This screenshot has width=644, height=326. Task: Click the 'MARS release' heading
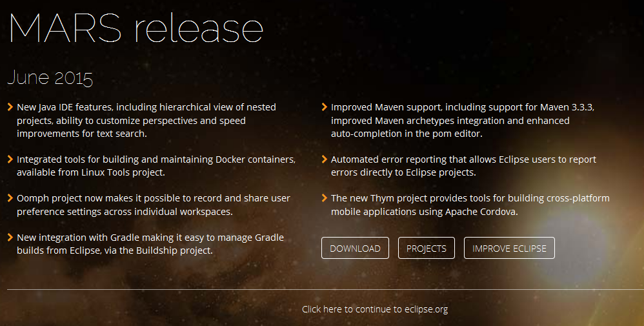click(x=136, y=28)
